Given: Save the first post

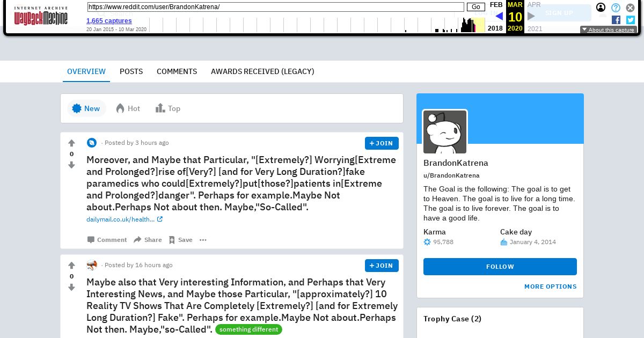Looking at the screenshot, I should (180, 240).
